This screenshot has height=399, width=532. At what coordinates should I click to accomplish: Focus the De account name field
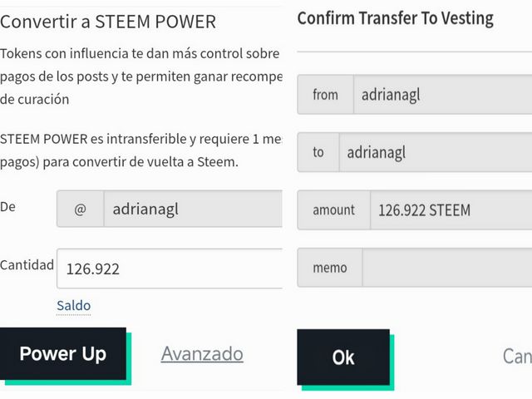click(x=192, y=209)
